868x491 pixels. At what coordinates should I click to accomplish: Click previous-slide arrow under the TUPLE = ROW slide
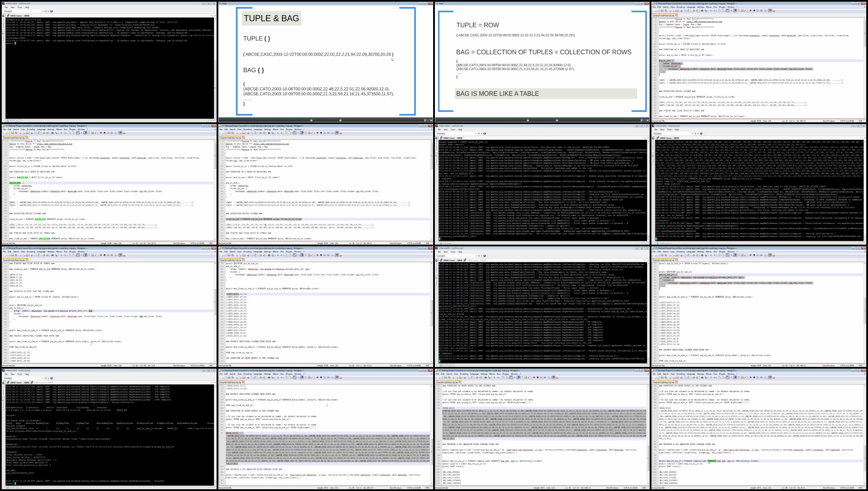point(528,120)
